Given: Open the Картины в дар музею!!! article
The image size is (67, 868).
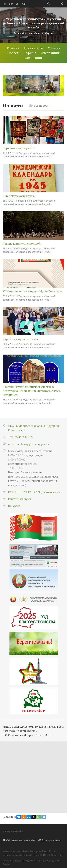Looking at the screenshot, I should [19, 148].
